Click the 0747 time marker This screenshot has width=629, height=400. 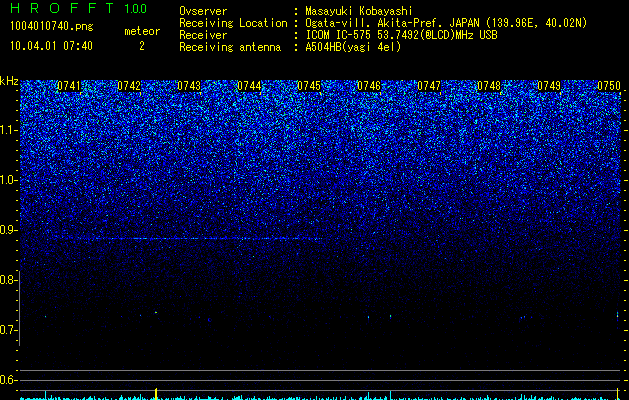tap(429, 86)
